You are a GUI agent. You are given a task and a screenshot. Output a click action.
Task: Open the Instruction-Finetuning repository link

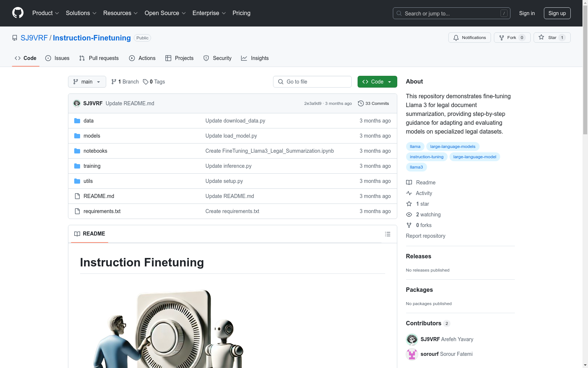[x=92, y=38]
